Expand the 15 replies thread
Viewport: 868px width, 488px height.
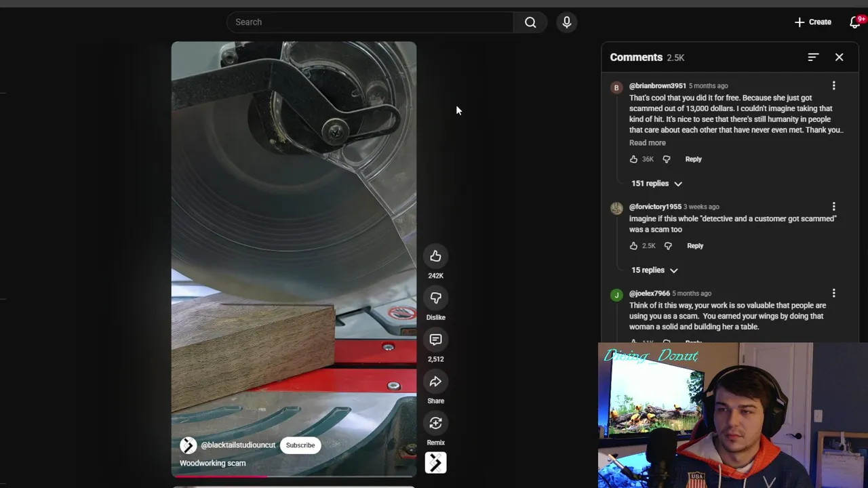pyautogui.click(x=654, y=270)
